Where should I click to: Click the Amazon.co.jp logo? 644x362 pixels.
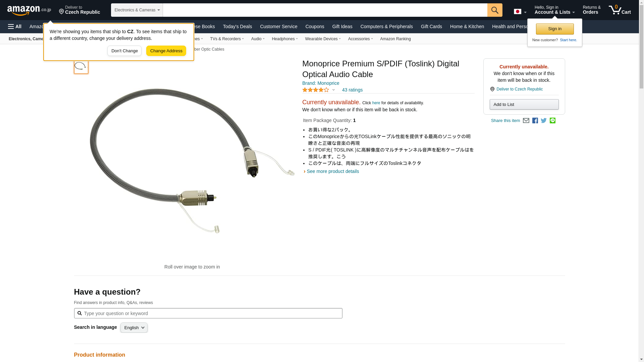pos(29,10)
